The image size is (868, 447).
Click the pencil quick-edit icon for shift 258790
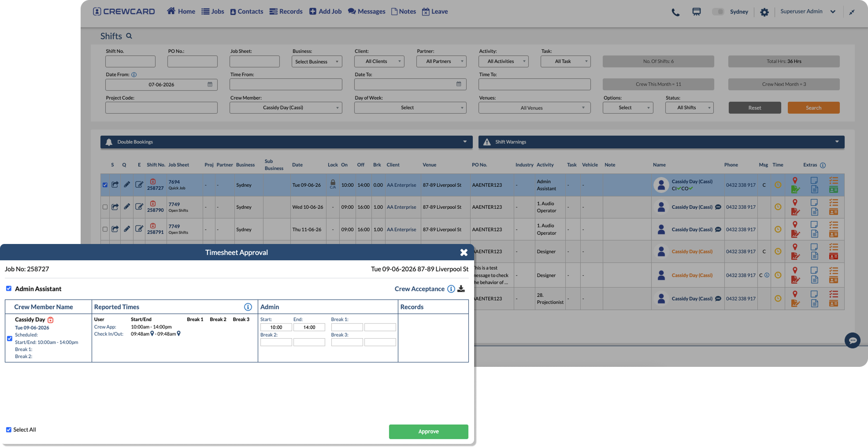(x=127, y=207)
